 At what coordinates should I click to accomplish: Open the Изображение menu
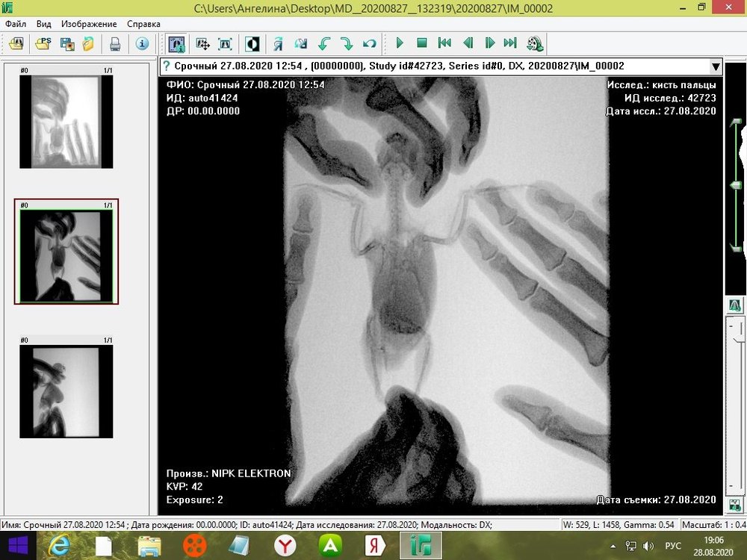point(89,24)
